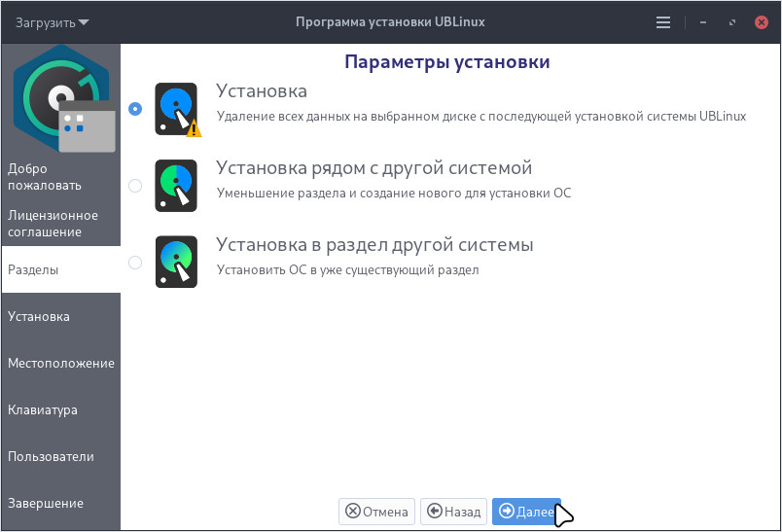Click the Назад button
This screenshot has width=782, height=532.
coord(454,512)
